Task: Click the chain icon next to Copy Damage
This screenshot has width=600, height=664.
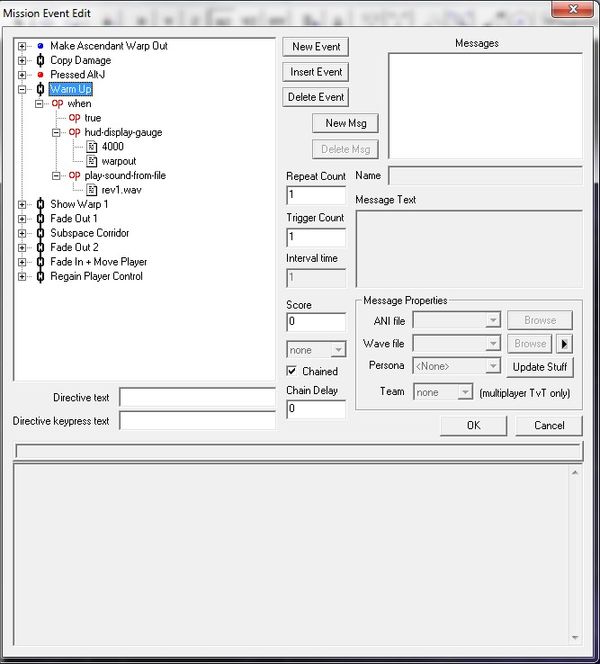Action: point(40,60)
